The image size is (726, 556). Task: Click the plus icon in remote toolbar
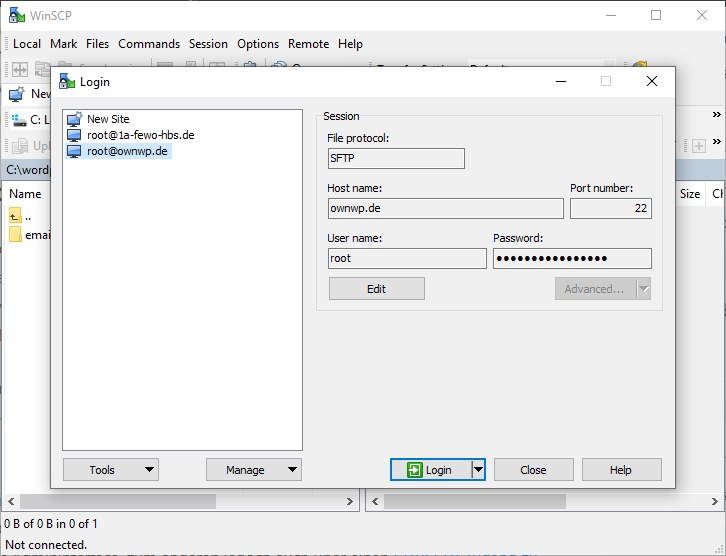[x=699, y=146]
